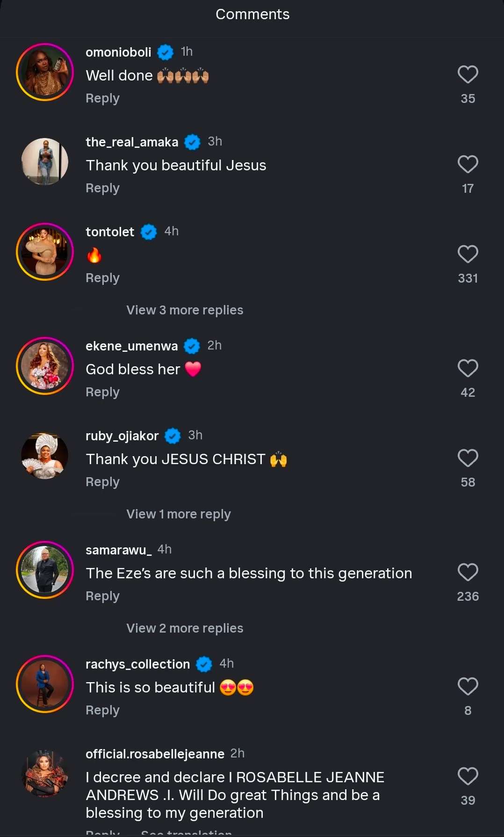The width and height of the screenshot is (504, 837).
Task: Open tontolet's profile avatar
Action: pos(45,252)
